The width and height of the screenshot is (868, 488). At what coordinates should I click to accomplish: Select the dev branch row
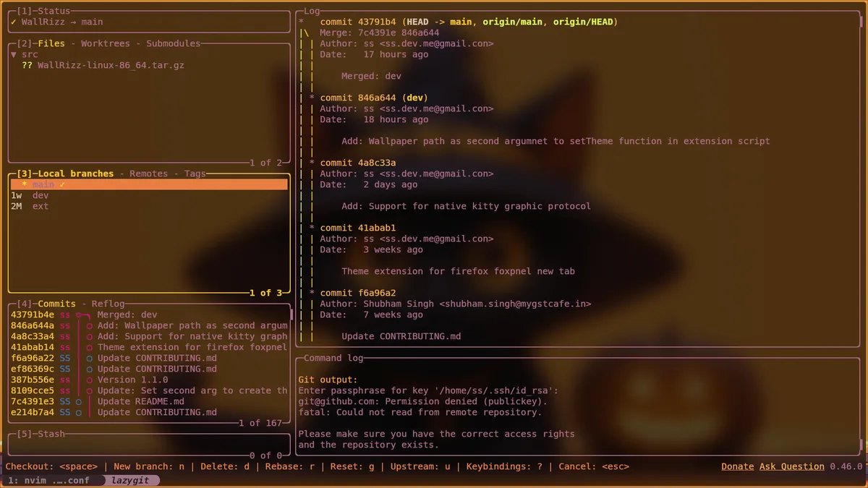[x=149, y=195]
